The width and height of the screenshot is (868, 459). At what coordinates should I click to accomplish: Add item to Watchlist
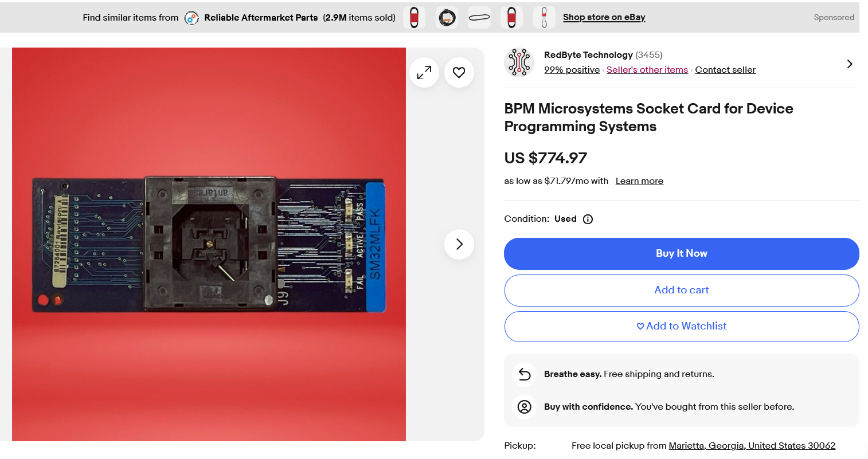pos(682,327)
